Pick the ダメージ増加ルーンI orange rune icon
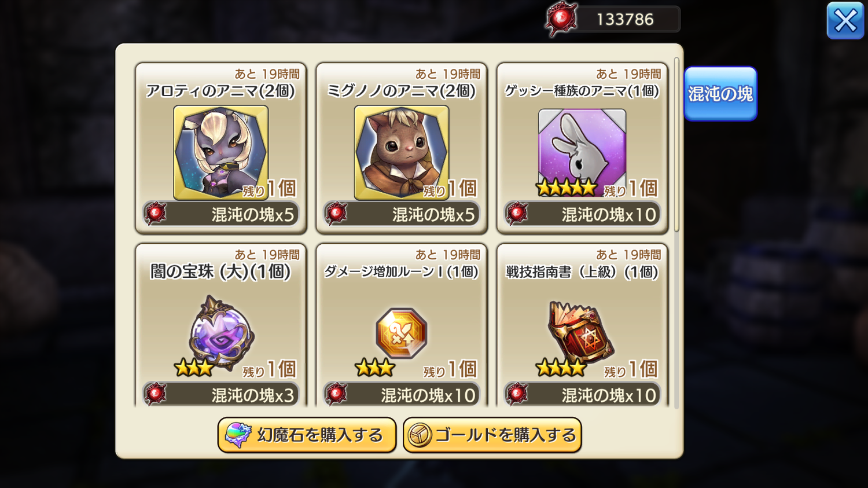 click(x=402, y=333)
